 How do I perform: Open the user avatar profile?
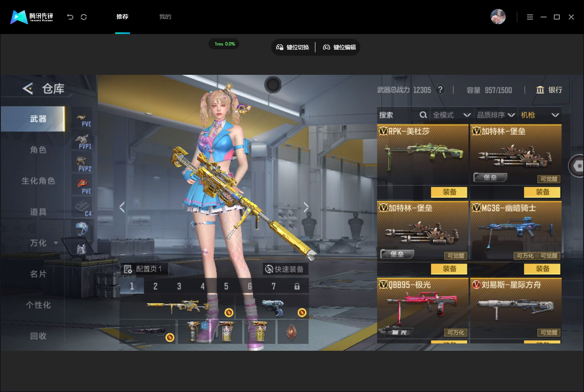[498, 17]
